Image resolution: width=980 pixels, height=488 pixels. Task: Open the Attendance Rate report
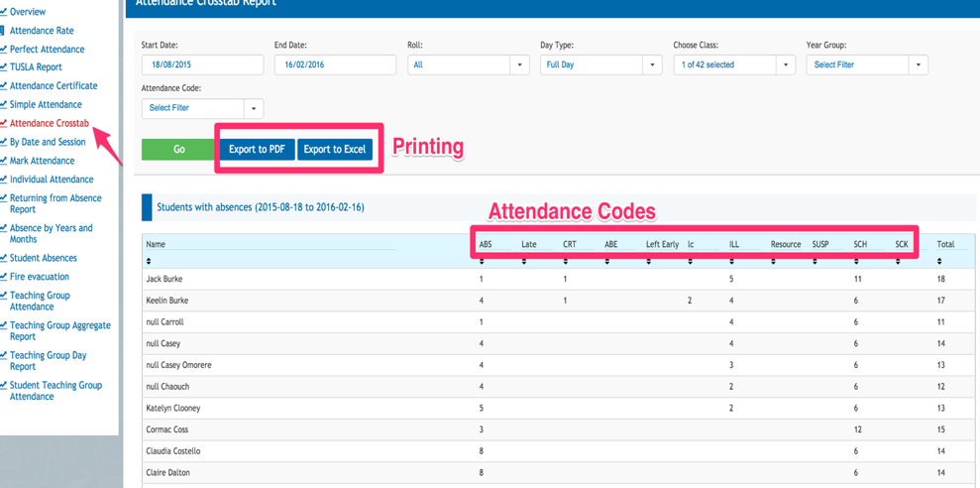(42, 31)
